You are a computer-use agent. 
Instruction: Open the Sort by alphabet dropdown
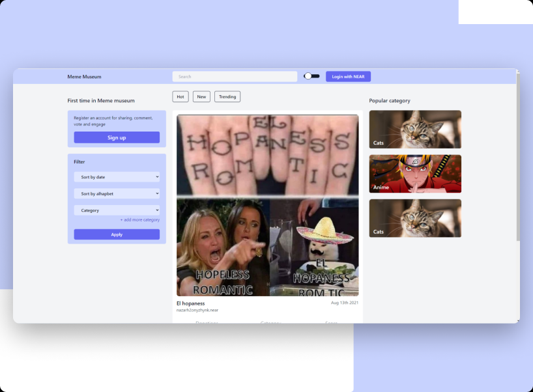coord(117,193)
